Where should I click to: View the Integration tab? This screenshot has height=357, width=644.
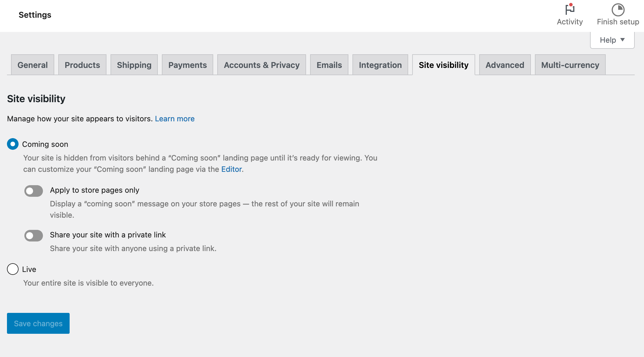point(380,65)
